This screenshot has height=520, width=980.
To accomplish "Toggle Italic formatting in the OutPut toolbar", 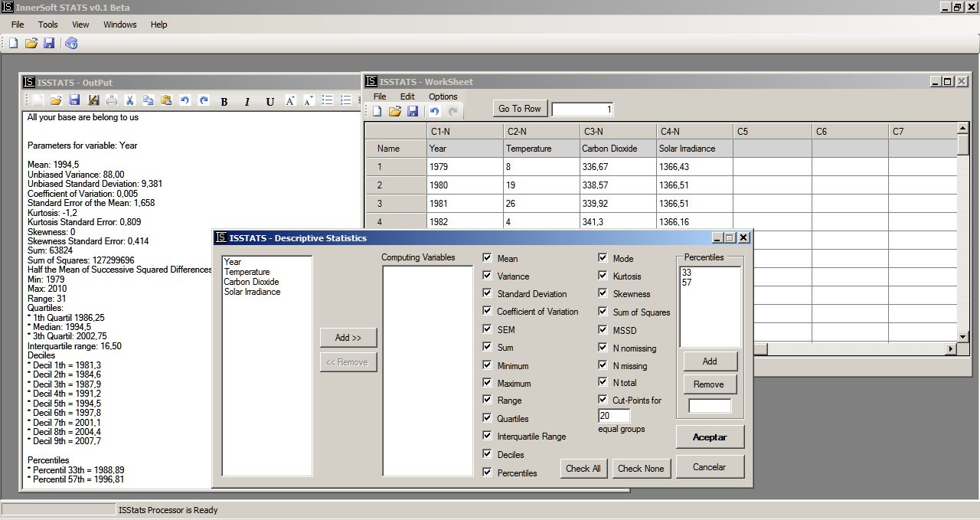I will point(247,101).
